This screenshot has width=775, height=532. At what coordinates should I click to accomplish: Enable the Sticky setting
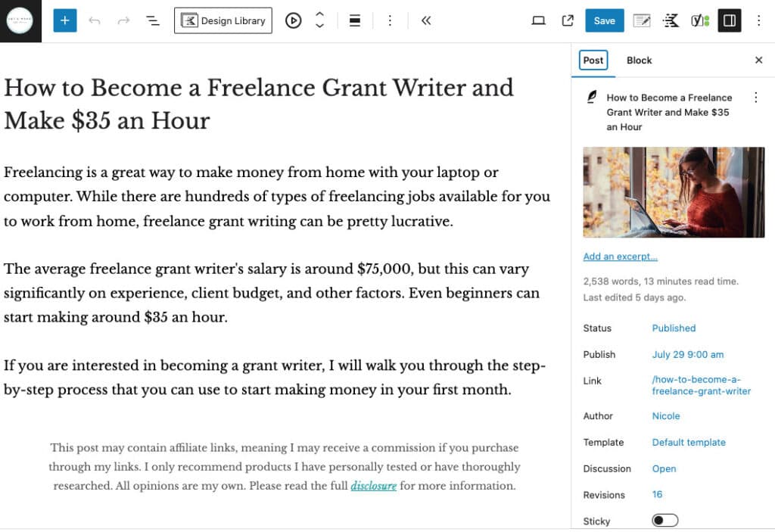pos(665,521)
